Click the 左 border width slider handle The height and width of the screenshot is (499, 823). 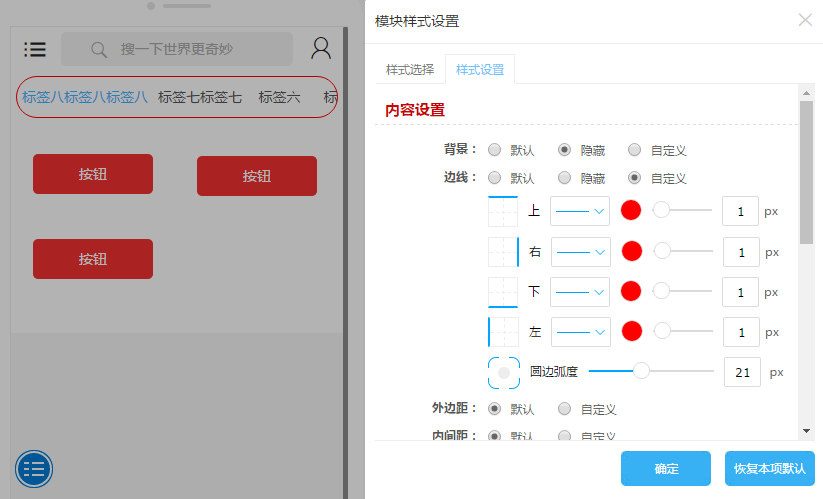662,331
